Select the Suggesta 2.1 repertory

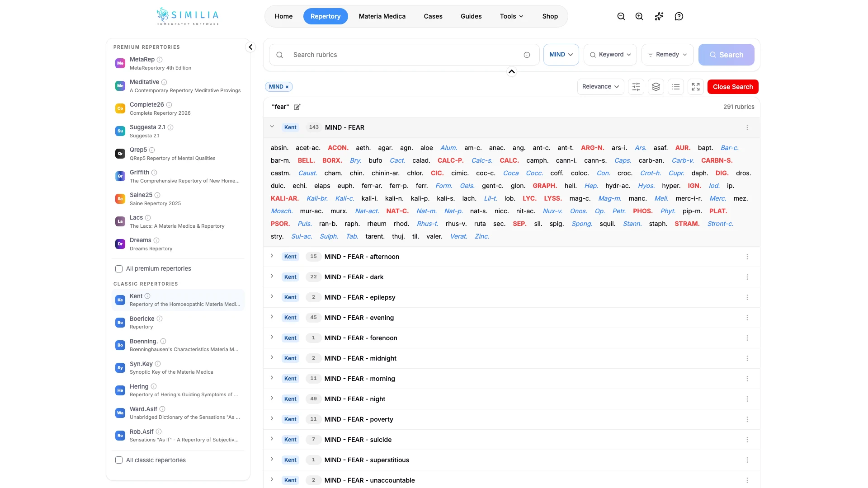click(x=178, y=131)
